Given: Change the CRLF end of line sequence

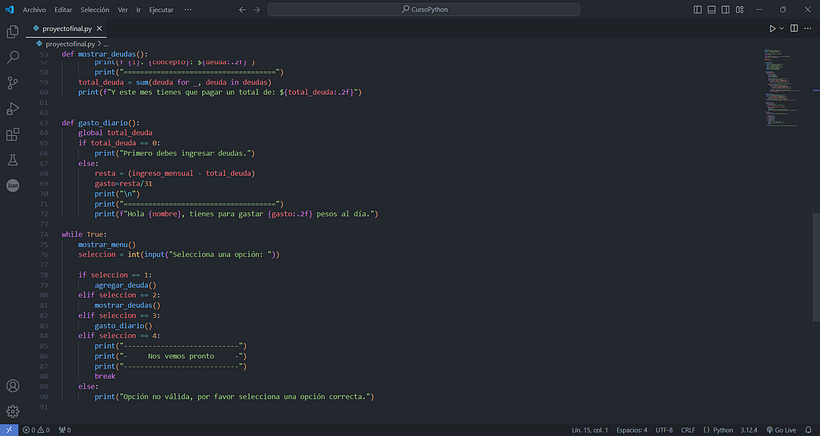Looking at the screenshot, I should 688,430.
